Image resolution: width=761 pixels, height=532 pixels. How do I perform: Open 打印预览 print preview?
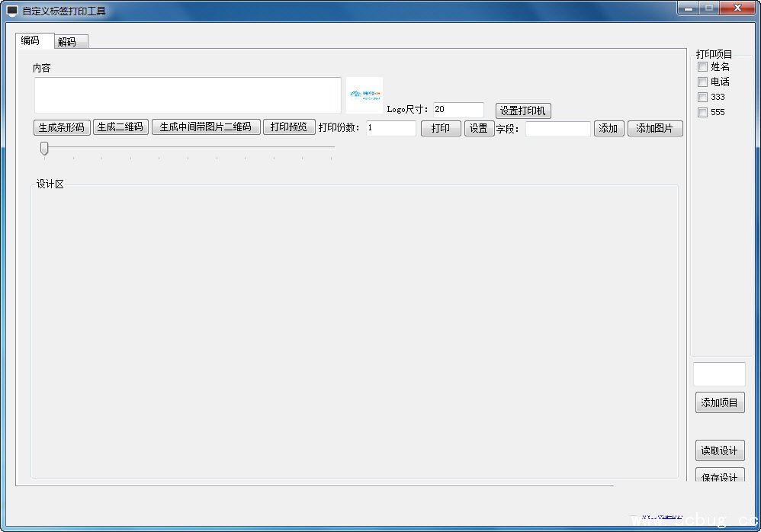click(289, 127)
